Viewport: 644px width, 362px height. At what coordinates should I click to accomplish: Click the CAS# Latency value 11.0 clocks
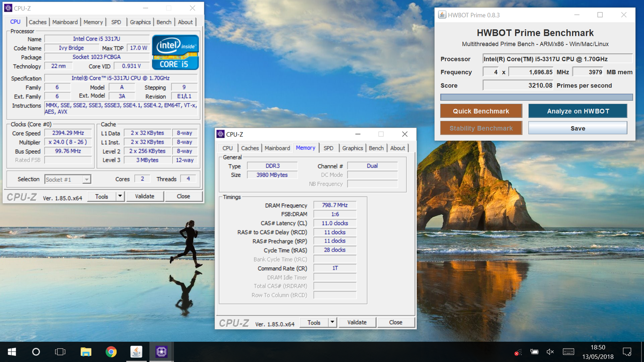point(335,223)
